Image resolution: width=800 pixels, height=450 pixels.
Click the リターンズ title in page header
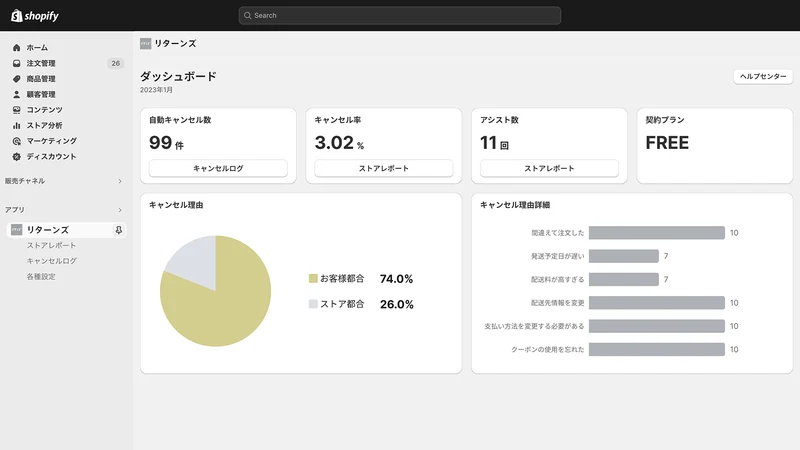(175, 44)
